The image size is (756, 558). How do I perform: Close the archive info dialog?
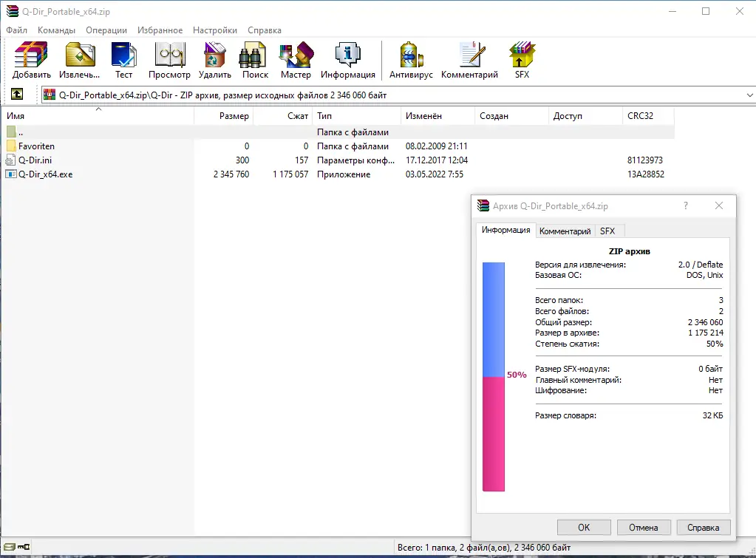point(719,205)
